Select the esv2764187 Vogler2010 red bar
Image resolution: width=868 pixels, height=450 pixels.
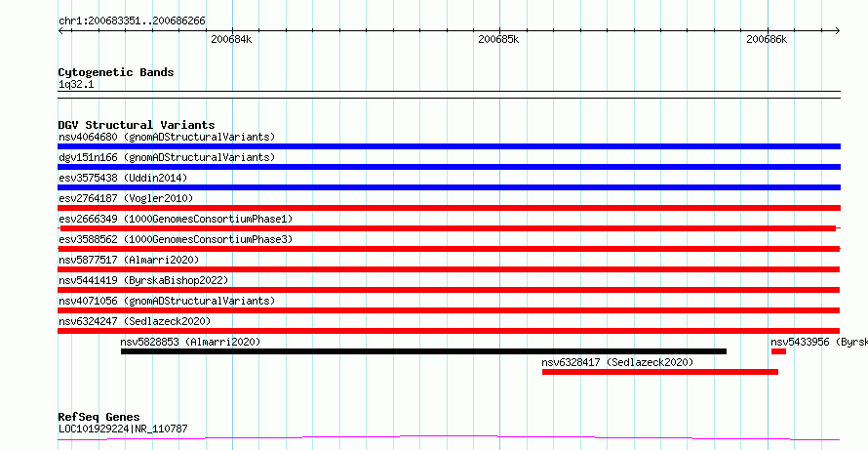(x=449, y=208)
